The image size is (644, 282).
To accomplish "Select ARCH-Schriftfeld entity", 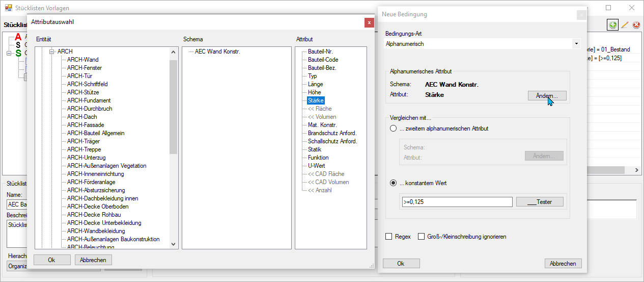I will (88, 84).
